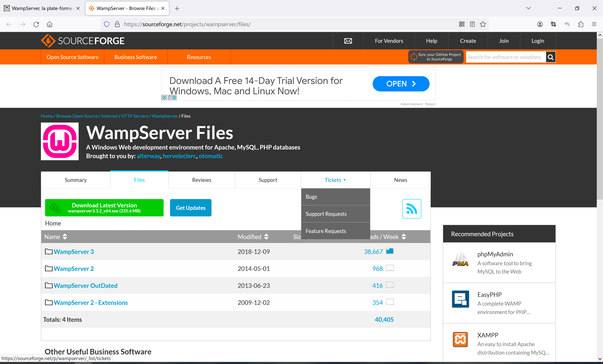Open a new browser tab
The image size is (603, 364).
177,8
